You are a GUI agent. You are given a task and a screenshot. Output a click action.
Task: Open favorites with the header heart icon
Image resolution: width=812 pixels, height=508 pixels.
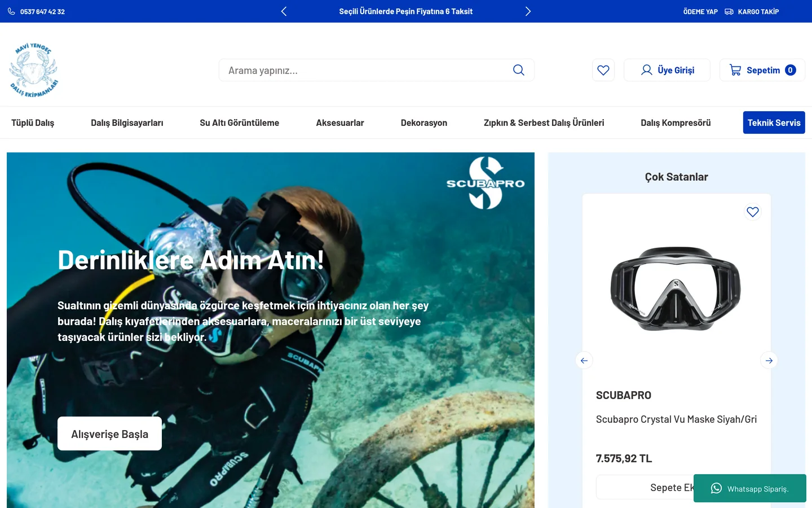pyautogui.click(x=603, y=70)
